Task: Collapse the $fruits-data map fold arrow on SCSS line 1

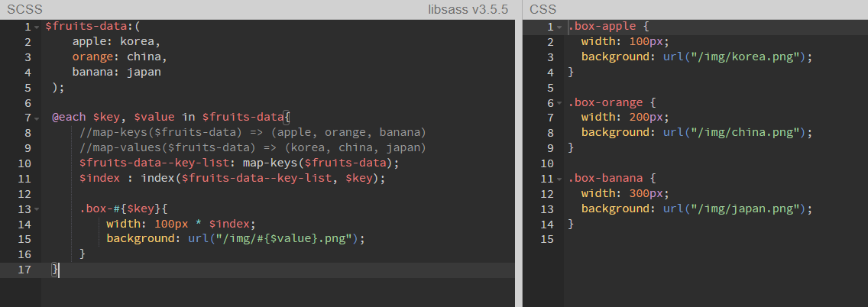Action: 37,27
